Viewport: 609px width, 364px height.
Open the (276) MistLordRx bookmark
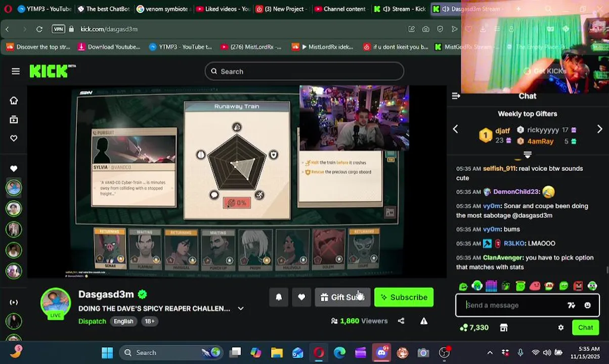[x=251, y=47]
